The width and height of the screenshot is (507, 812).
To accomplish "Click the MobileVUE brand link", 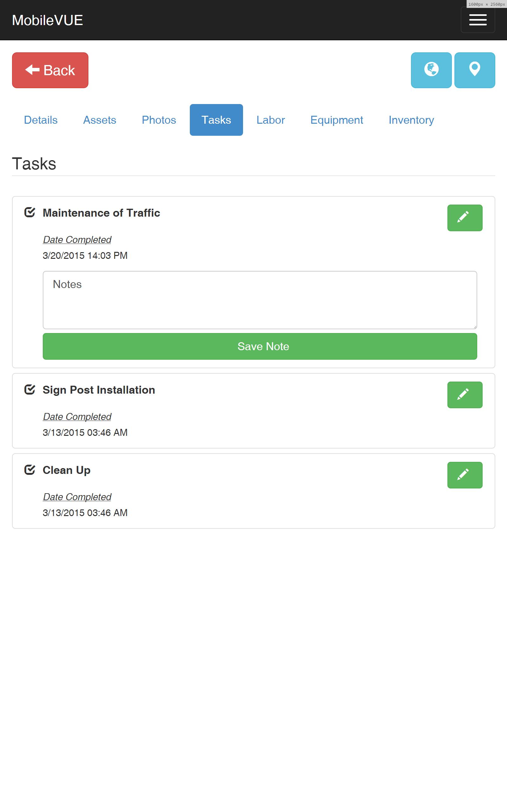I will (48, 20).
